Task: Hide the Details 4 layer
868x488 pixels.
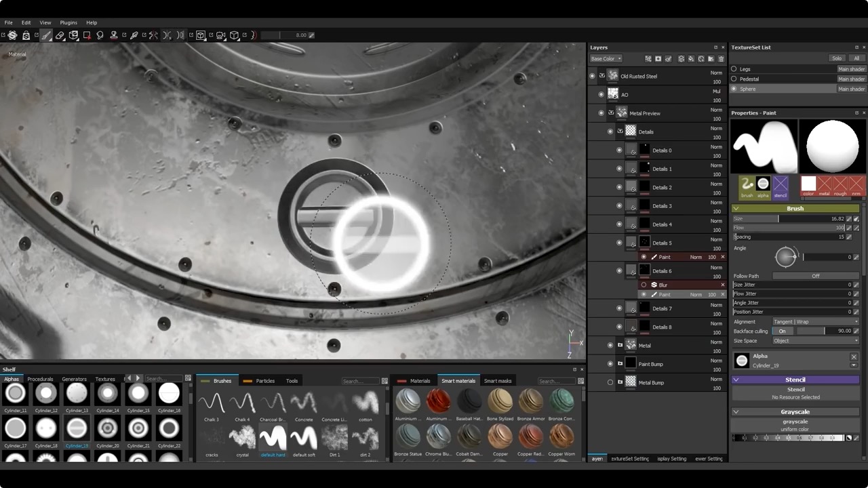Action: (619, 224)
